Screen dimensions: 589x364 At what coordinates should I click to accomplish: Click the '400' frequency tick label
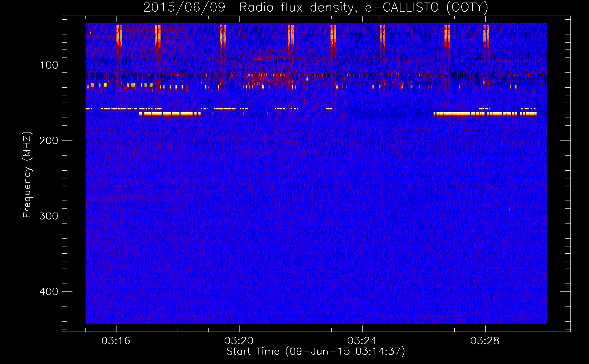49,292
